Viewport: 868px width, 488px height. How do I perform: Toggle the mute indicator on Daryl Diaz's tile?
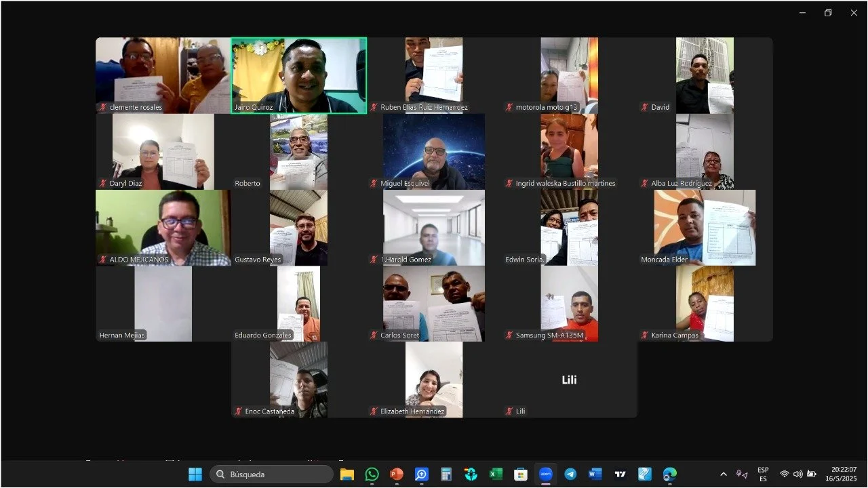102,182
